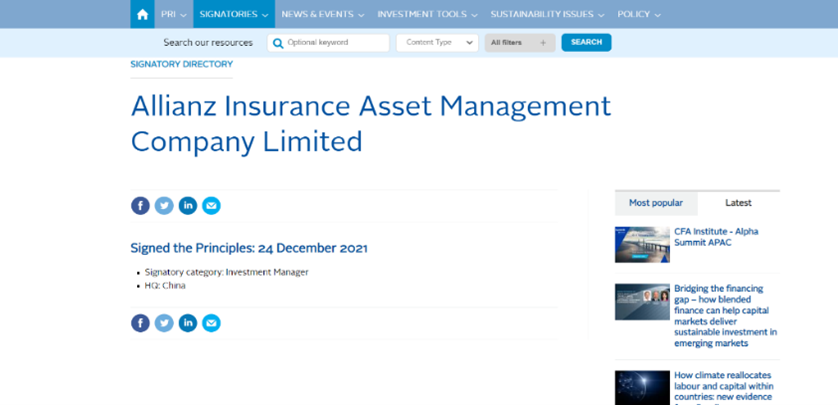Image resolution: width=838 pixels, height=405 pixels.
Task: Share on Twitter using top share icon
Action: (164, 206)
